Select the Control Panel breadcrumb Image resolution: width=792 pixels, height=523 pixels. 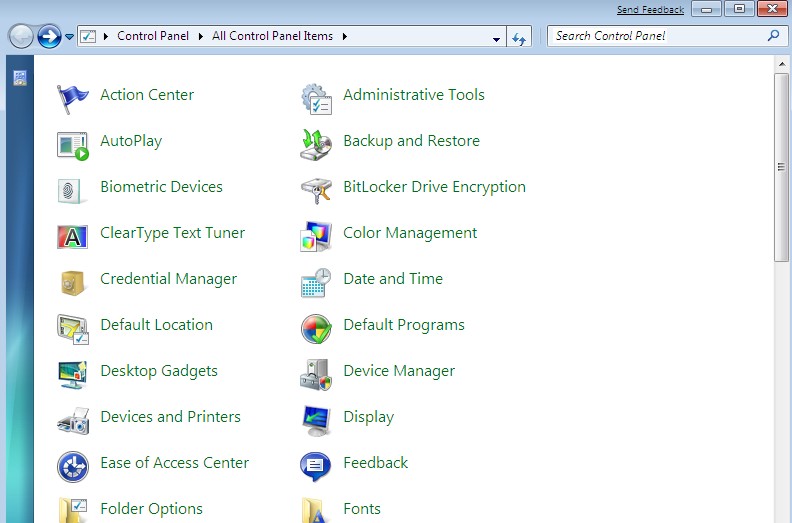click(x=153, y=36)
